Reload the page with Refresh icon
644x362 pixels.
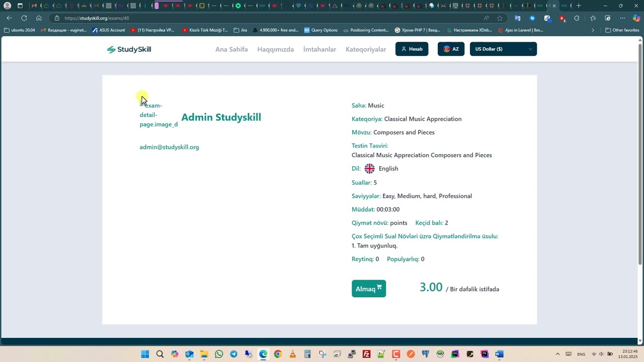pyautogui.click(x=24, y=18)
